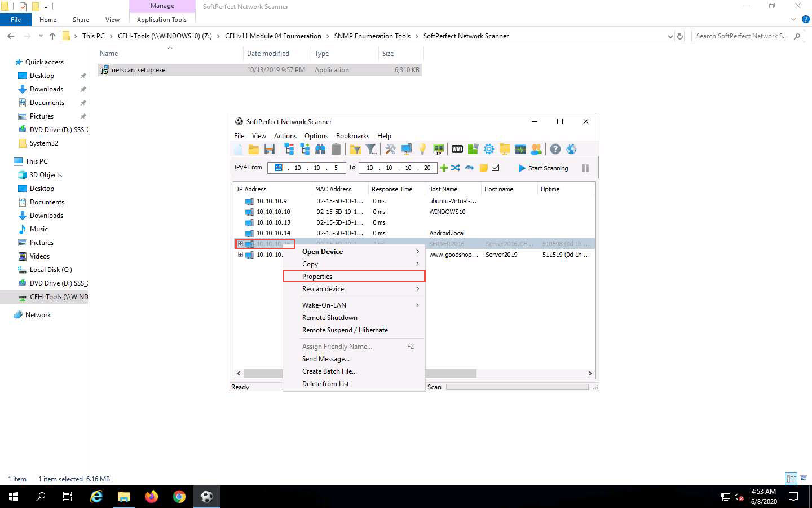This screenshot has width=812, height=508.
Task: Open Firefox from the taskbar
Action: pyautogui.click(x=152, y=497)
